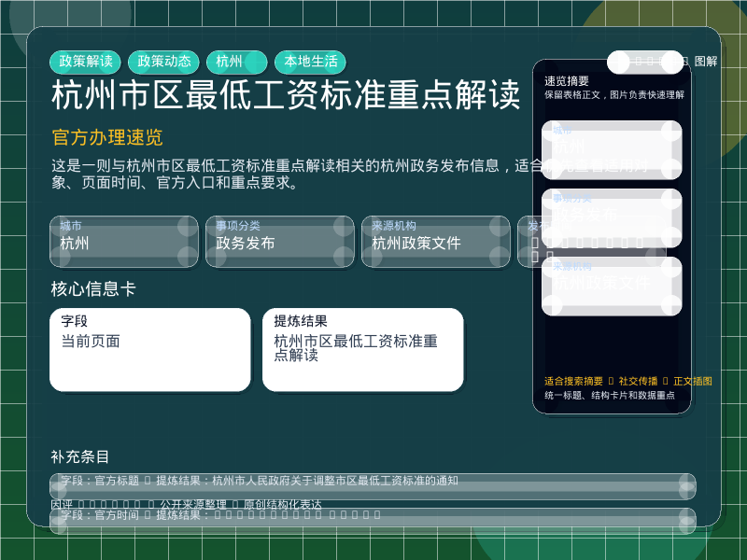Screen dimensions: 747x560
Task: Select the 官方时间 supplementary entry row
Action: [373, 519]
